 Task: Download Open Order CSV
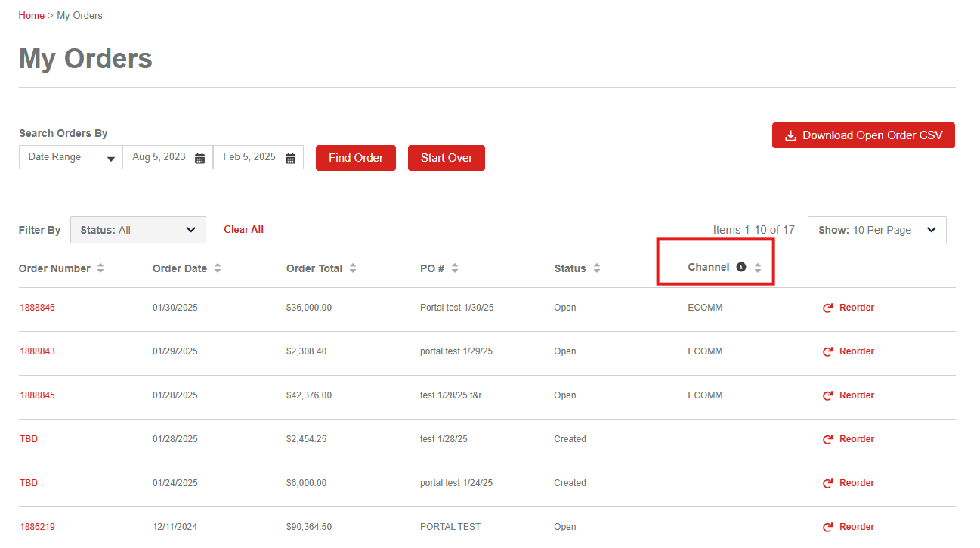point(864,135)
